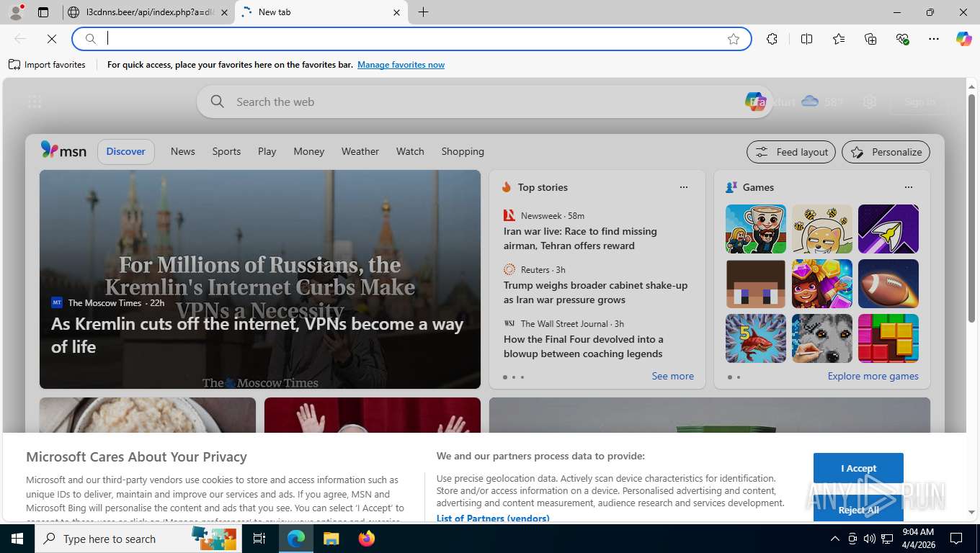Click Type here to search box

click(137, 539)
